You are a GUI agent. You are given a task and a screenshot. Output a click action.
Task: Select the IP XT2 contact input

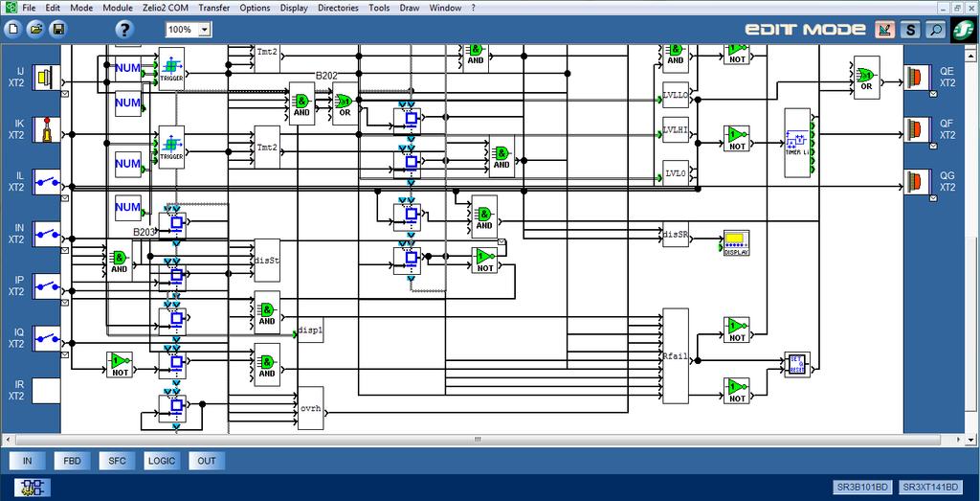pyautogui.click(x=46, y=286)
